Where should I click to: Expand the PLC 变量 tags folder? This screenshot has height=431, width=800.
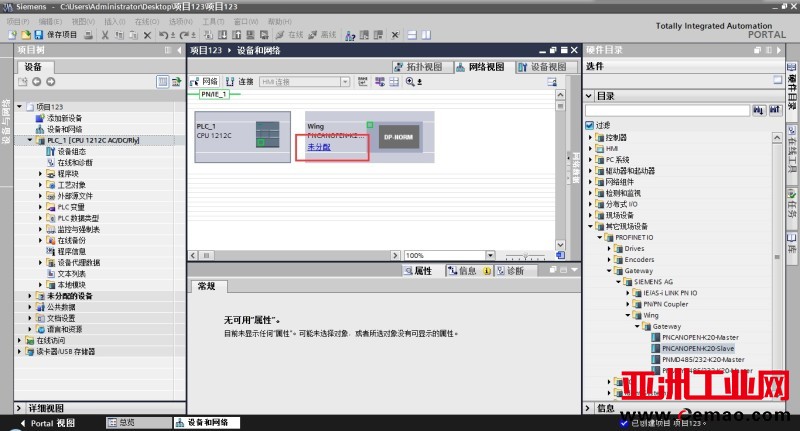coord(40,207)
